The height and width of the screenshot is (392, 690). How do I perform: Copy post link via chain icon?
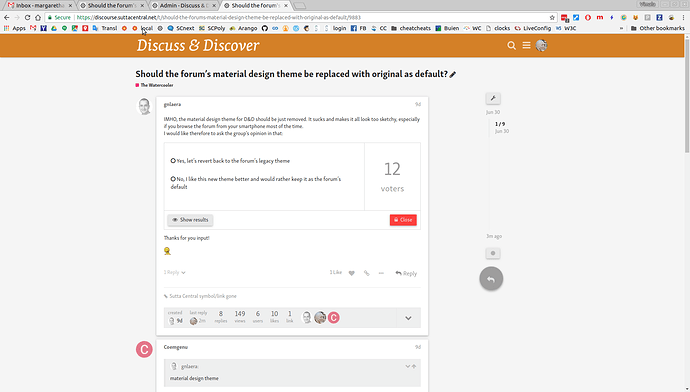[x=367, y=273]
